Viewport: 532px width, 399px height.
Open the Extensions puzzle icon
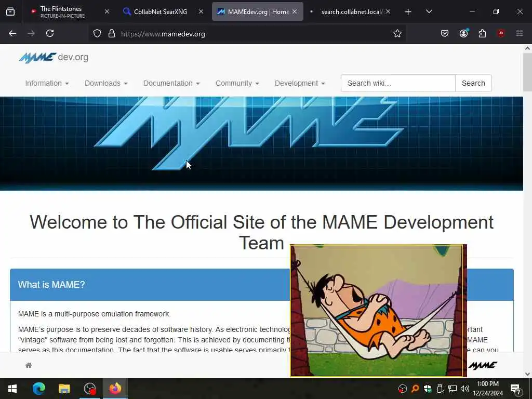482,33
